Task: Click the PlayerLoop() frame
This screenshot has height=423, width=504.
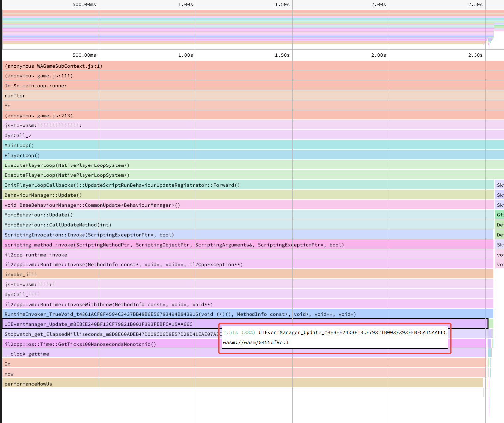Action: pyautogui.click(x=253, y=155)
